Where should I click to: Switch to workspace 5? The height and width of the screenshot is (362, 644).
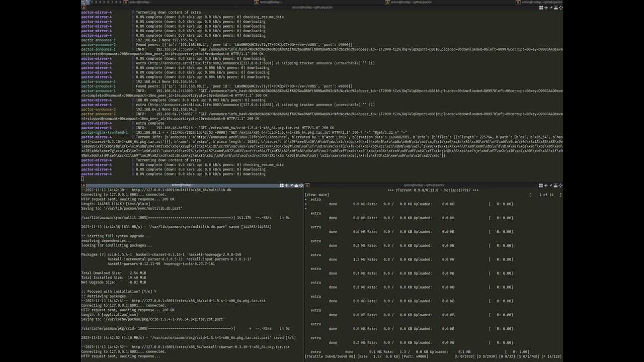click(x=104, y=2)
